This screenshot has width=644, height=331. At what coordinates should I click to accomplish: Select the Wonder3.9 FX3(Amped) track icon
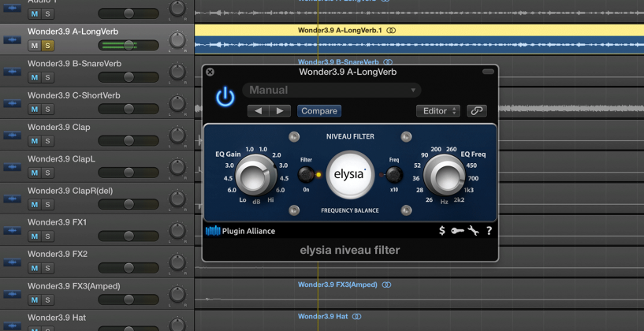(x=12, y=294)
